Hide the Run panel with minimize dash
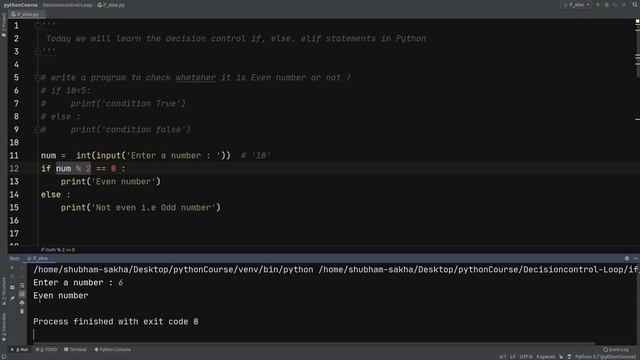The width and height of the screenshot is (640, 360). coord(636,258)
